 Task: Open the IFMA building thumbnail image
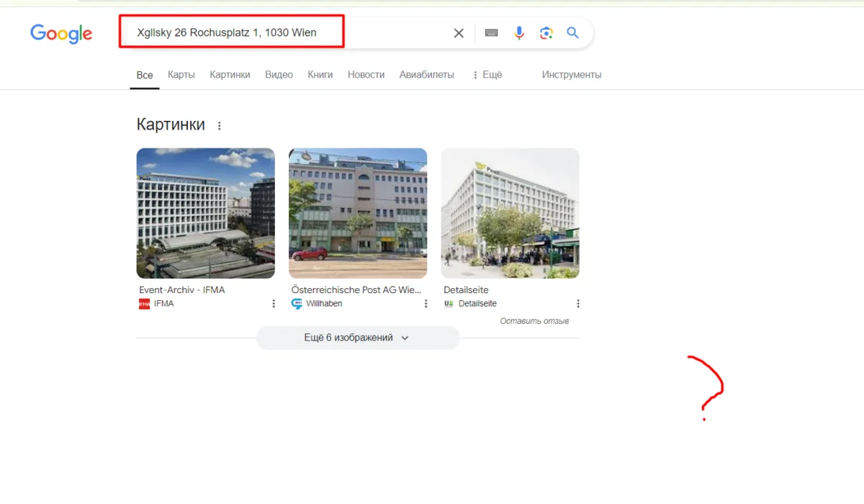point(206,213)
